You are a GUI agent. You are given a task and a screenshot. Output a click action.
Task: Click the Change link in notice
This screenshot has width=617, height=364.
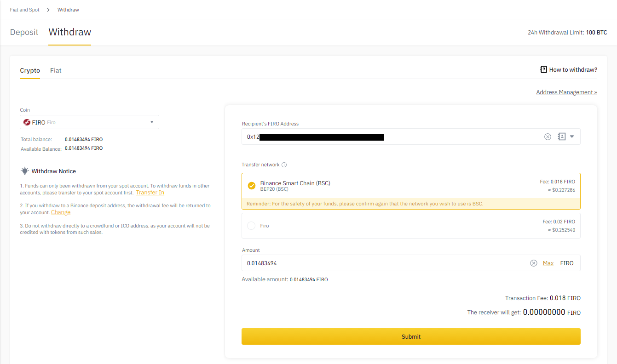coord(61,212)
